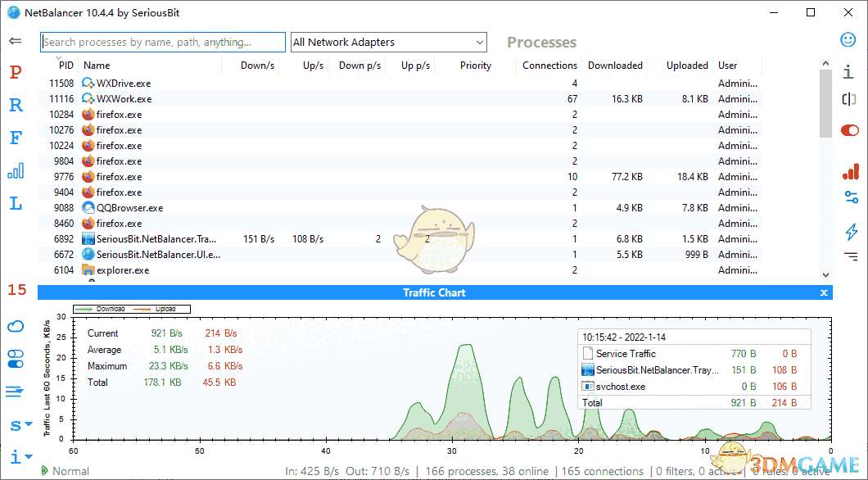Click the red bar chart icon on the right
This screenshot has width=868, height=480.
click(850, 171)
